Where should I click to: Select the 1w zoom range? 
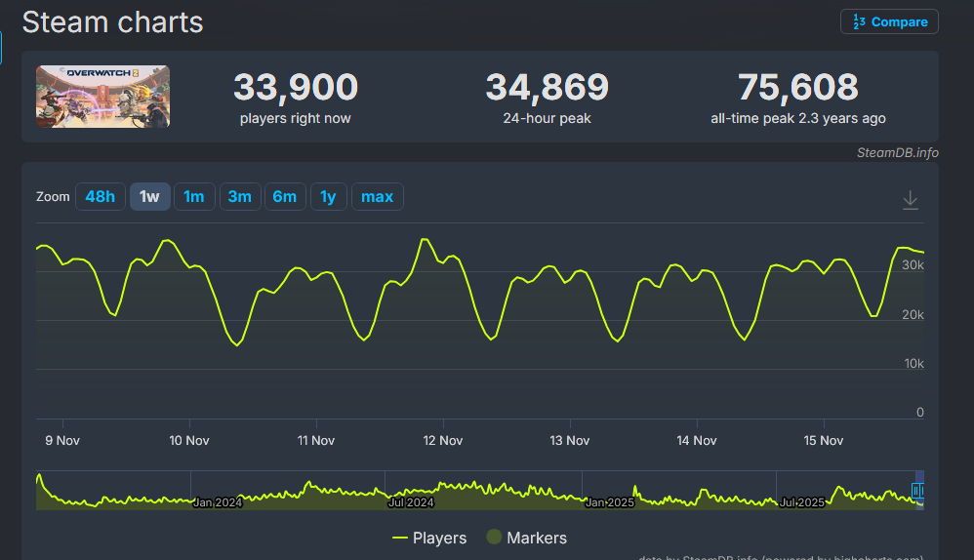click(149, 197)
